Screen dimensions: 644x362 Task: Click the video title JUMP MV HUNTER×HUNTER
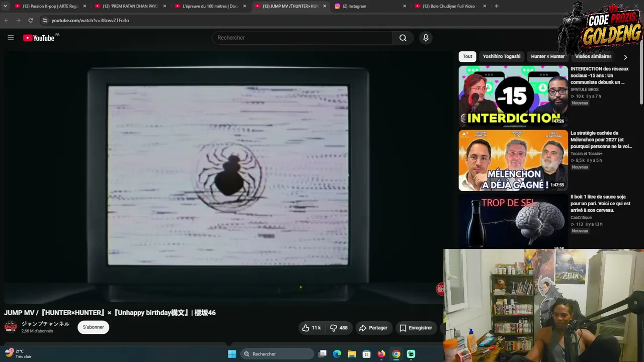(110, 313)
